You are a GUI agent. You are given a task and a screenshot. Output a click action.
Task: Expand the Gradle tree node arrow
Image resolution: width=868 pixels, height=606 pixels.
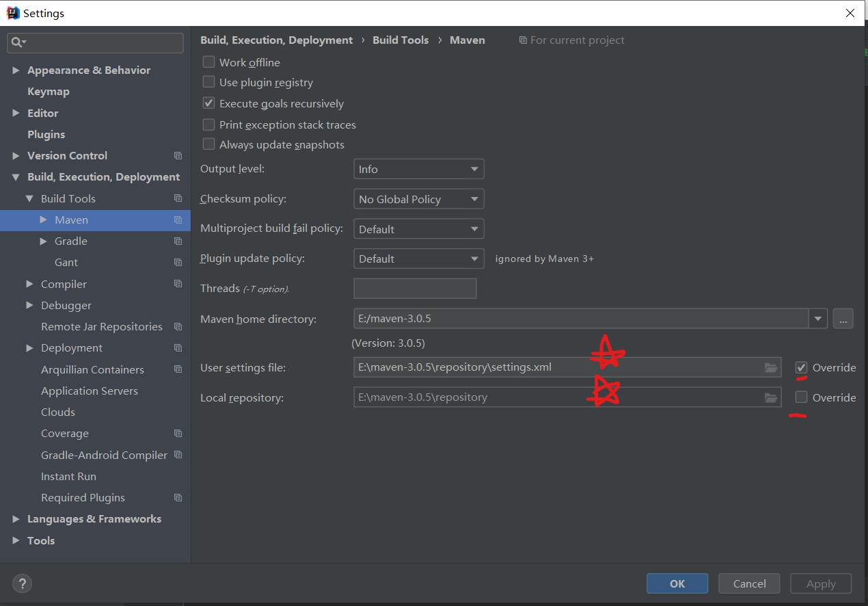pyautogui.click(x=44, y=241)
